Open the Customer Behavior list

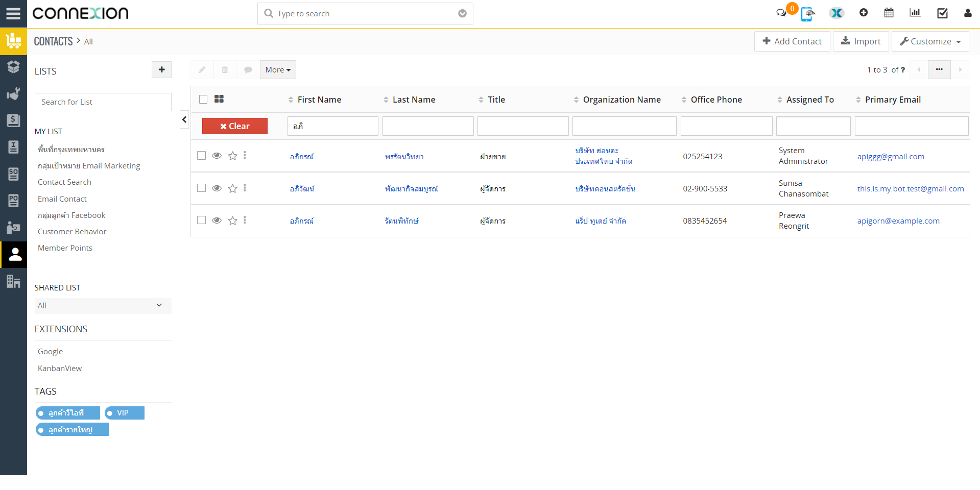tap(72, 232)
